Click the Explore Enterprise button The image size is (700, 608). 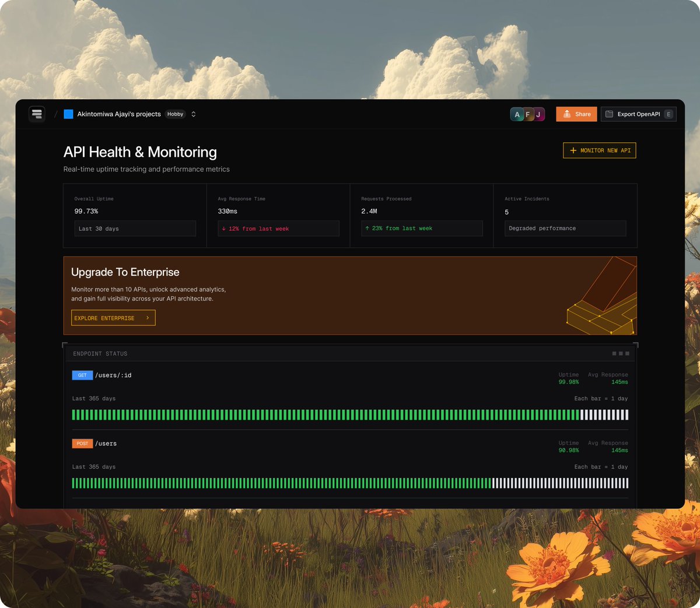click(x=113, y=318)
